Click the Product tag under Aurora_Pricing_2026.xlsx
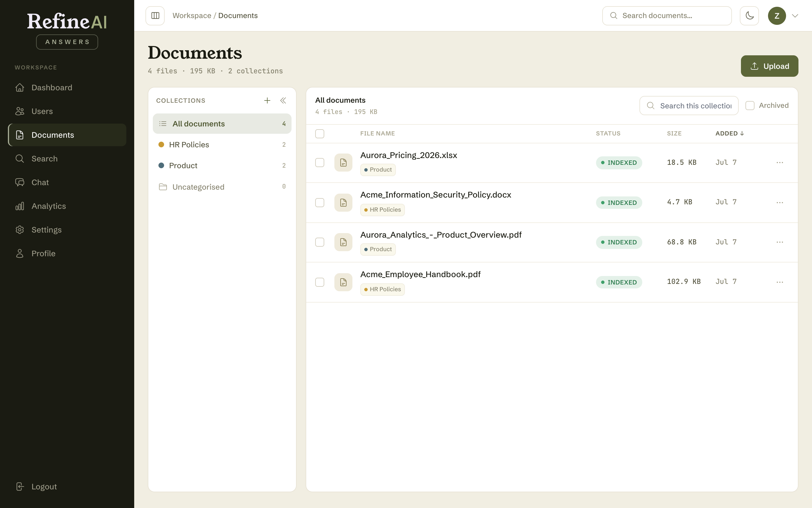The image size is (812, 508). [378, 170]
